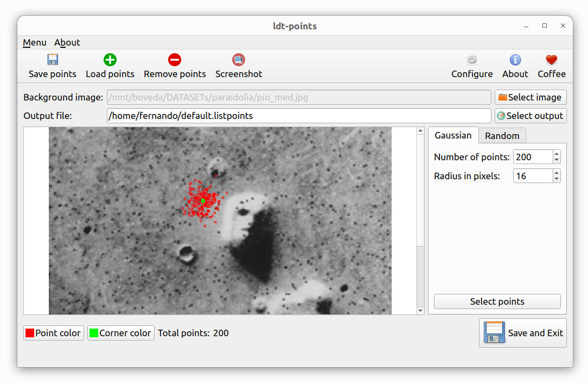Click the Save and Exit floppy icon
Image resolution: width=588 pixels, height=384 pixels.
[494, 332]
